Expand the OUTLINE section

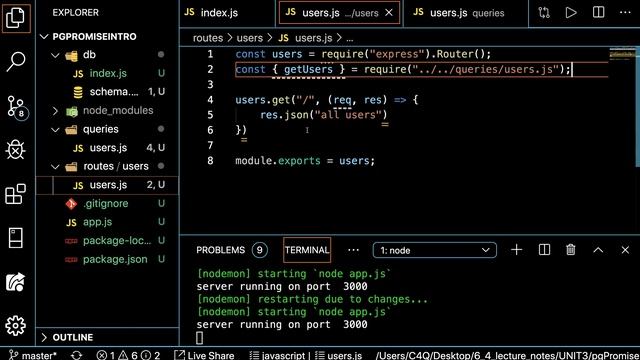click(108, 338)
